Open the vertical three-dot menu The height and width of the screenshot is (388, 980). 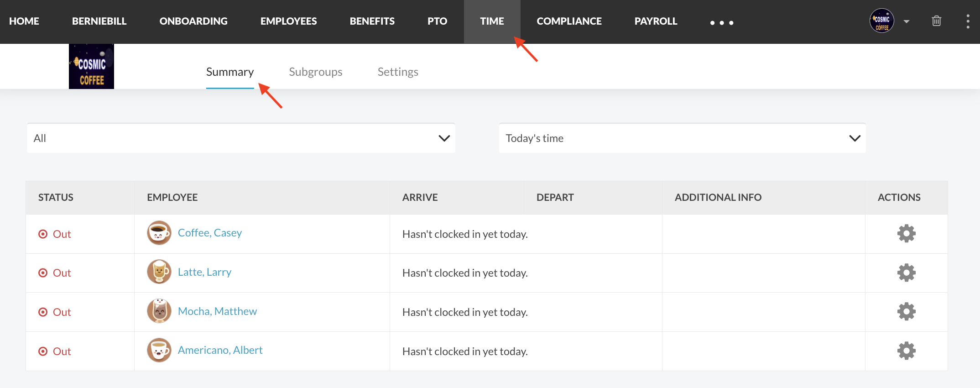tap(968, 21)
